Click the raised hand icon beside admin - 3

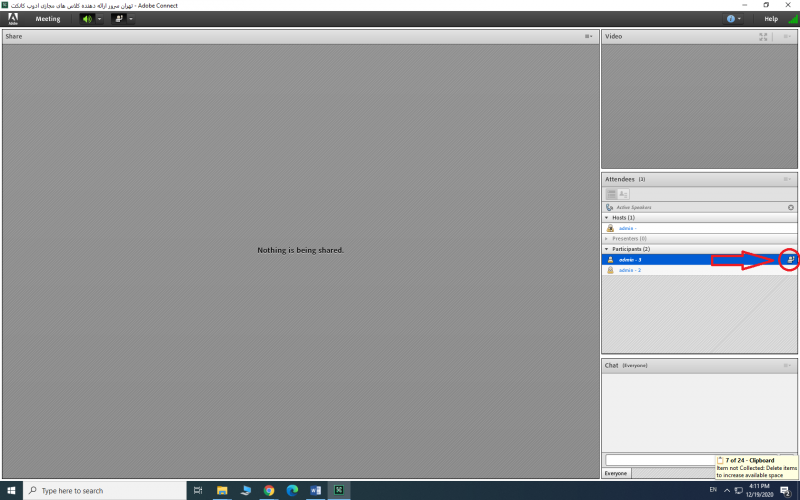pos(790,260)
